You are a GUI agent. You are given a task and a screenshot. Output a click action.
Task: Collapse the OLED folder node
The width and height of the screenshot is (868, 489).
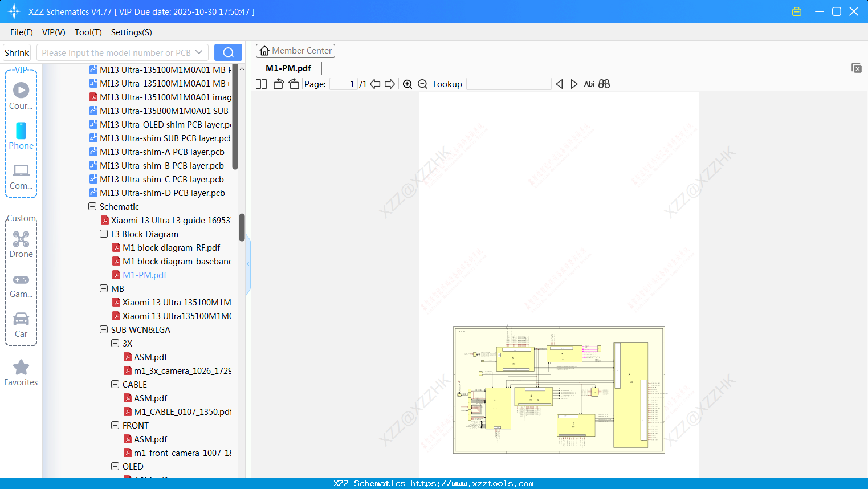[x=115, y=467]
